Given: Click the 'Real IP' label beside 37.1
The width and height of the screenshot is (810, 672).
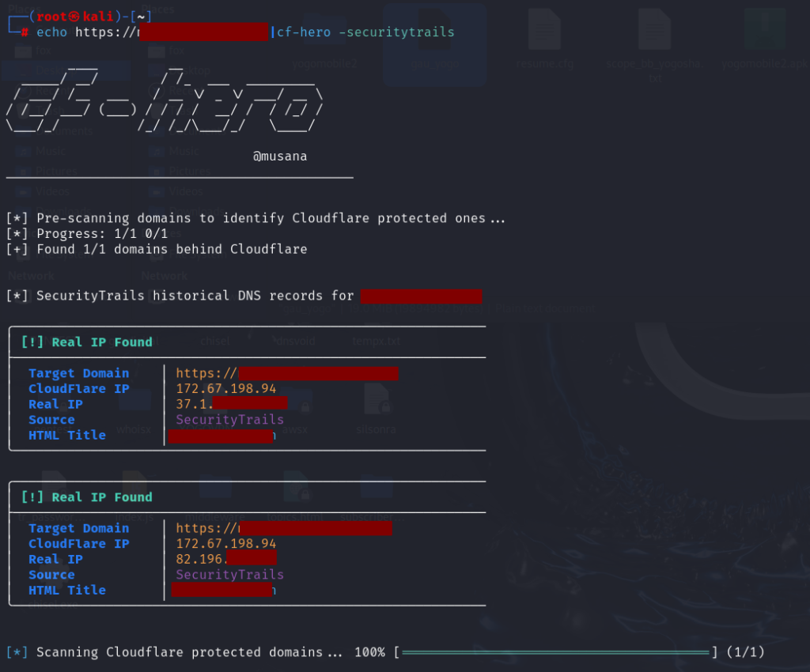Looking at the screenshot, I should pyautogui.click(x=56, y=404).
